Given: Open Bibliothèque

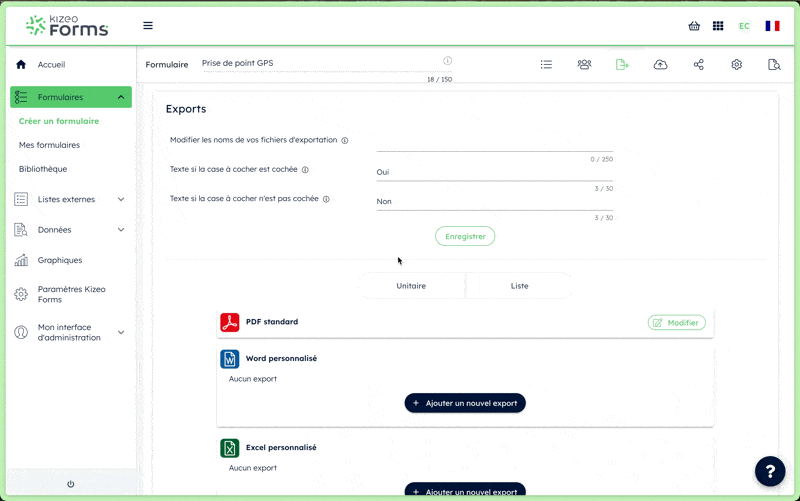Looking at the screenshot, I should click(x=43, y=169).
